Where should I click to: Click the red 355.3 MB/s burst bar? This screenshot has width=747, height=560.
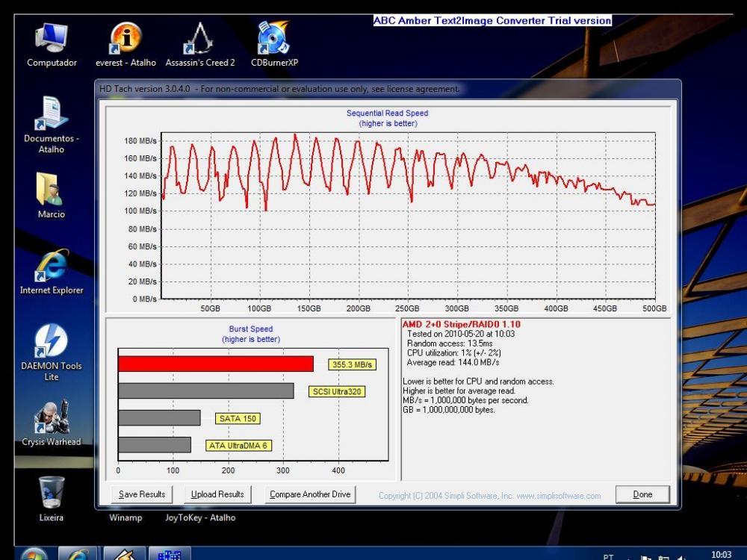click(215, 364)
